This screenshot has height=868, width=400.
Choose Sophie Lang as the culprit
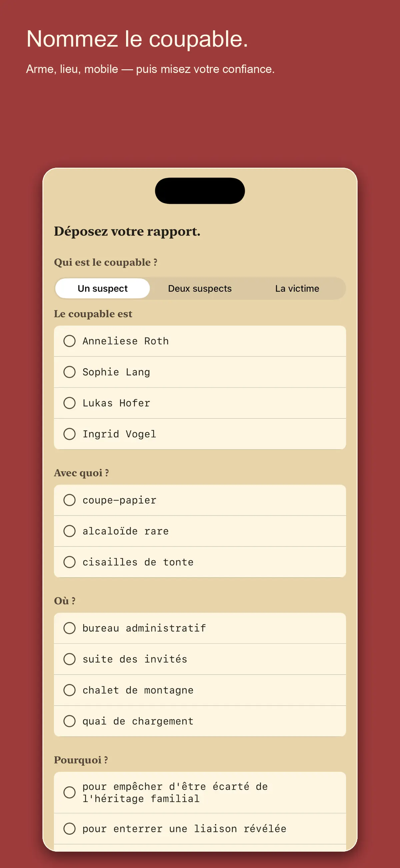200,372
